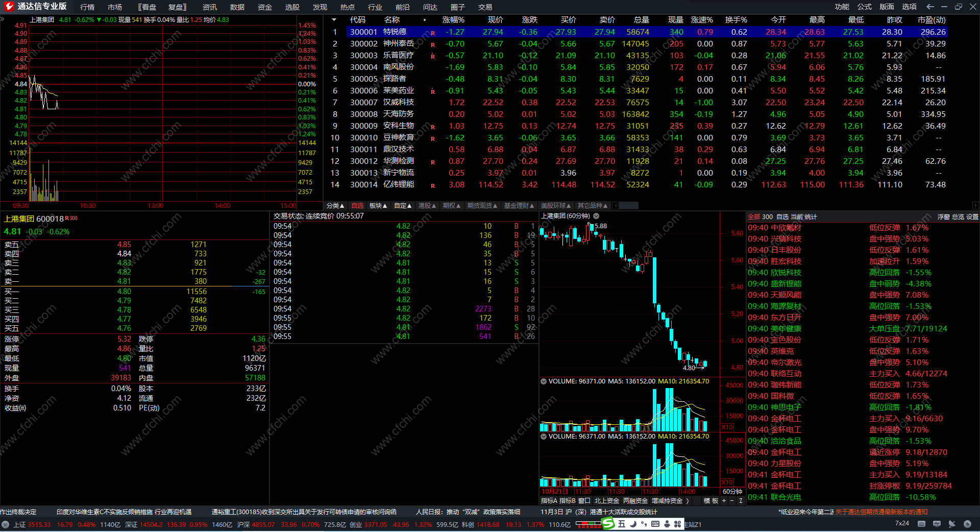Switch the alert filter to 全部
This screenshot has height=532, width=980.
(754, 217)
